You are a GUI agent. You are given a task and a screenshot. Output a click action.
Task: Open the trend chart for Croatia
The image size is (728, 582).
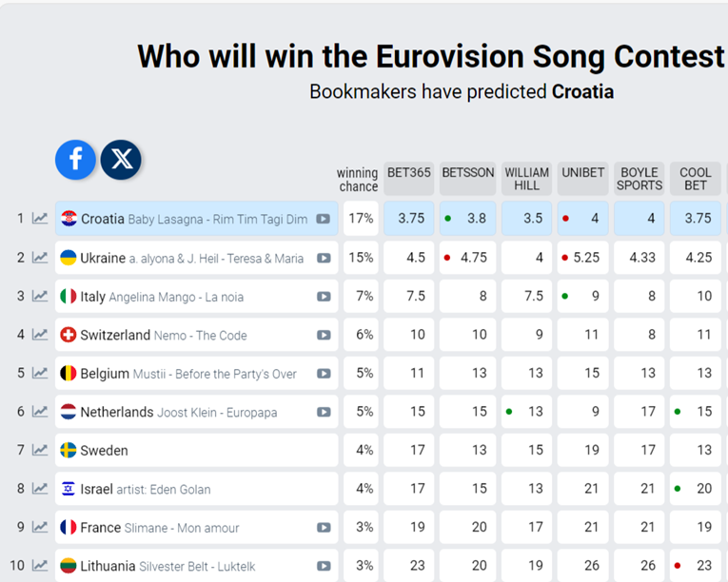(40, 219)
